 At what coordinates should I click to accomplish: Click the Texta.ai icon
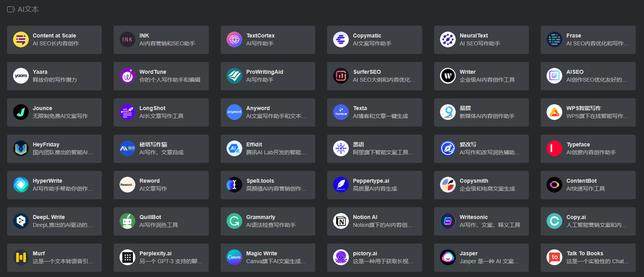pos(341,112)
